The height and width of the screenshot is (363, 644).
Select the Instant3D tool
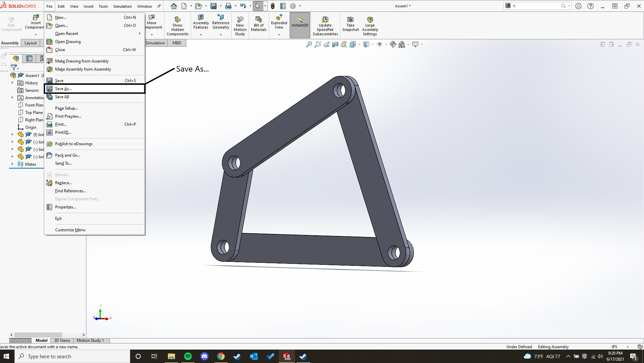click(299, 25)
